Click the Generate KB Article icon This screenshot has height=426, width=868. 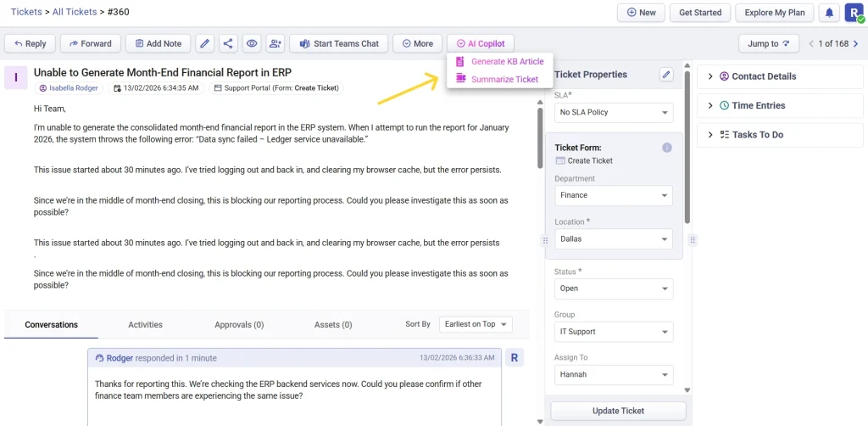pos(460,61)
